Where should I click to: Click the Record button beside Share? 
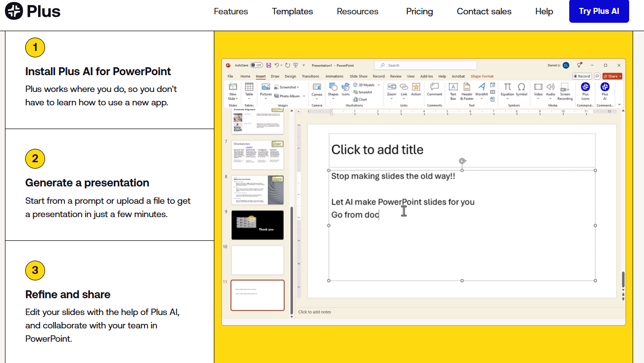(x=582, y=76)
